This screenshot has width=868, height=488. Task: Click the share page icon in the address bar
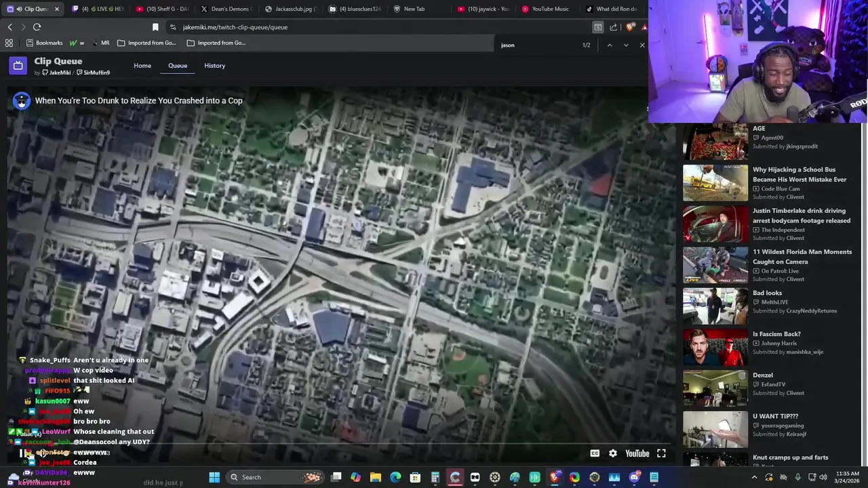(614, 27)
